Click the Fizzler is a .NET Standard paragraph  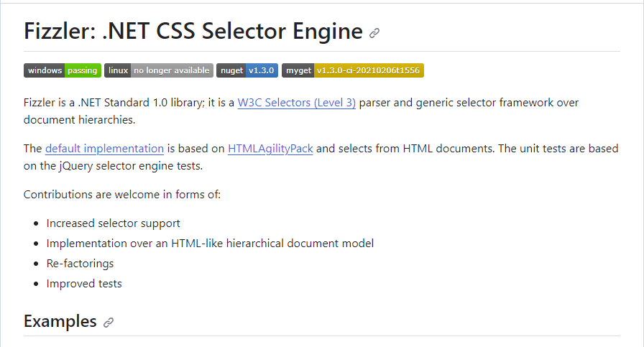point(301,111)
